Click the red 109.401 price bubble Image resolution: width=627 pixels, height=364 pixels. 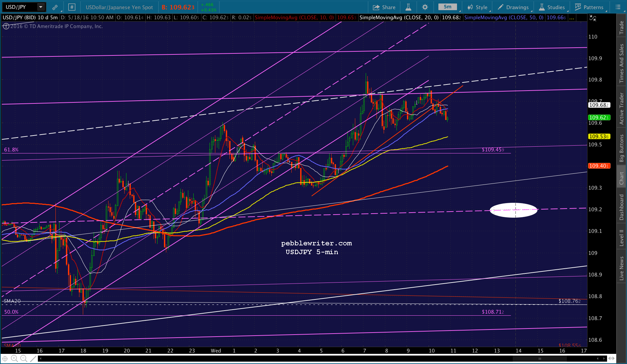coord(599,166)
